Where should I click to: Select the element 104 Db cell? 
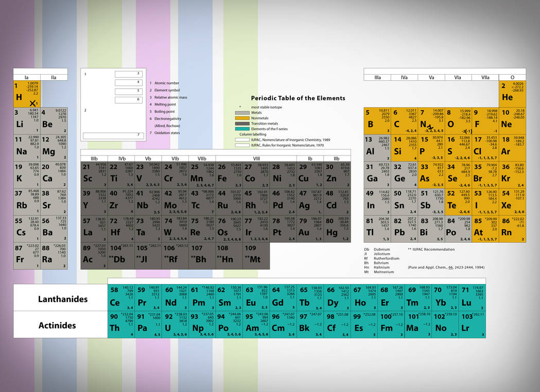point(121,256)
